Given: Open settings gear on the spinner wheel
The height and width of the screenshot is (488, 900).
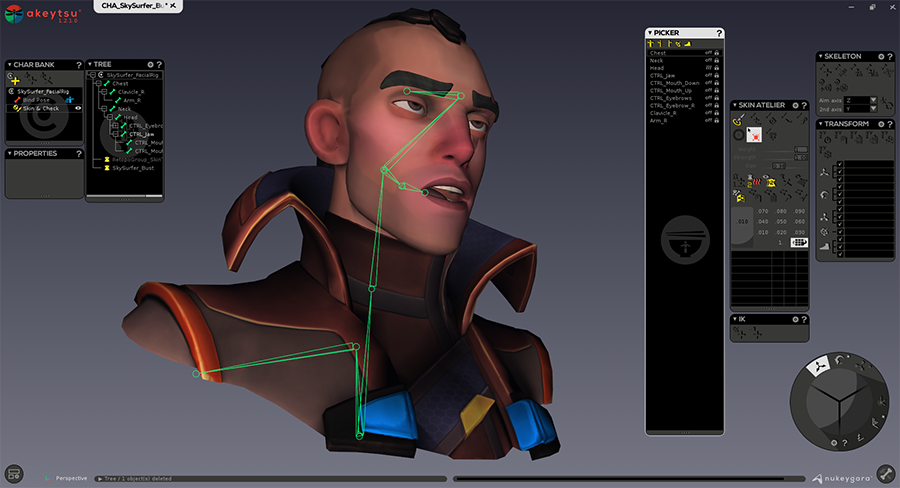Looking at the screenshot, I should click(x=834, y=443).
